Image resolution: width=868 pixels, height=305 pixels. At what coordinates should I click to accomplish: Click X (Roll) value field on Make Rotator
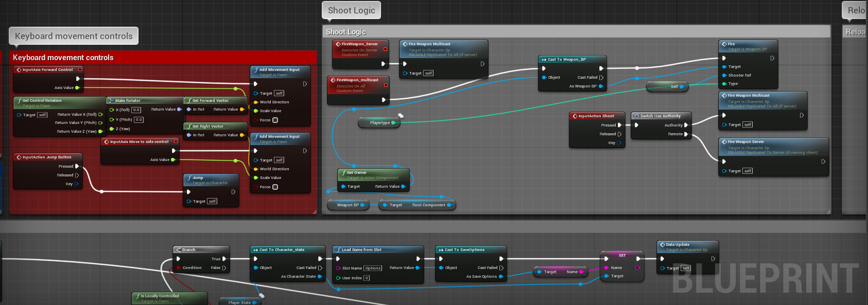click(136, 110)
